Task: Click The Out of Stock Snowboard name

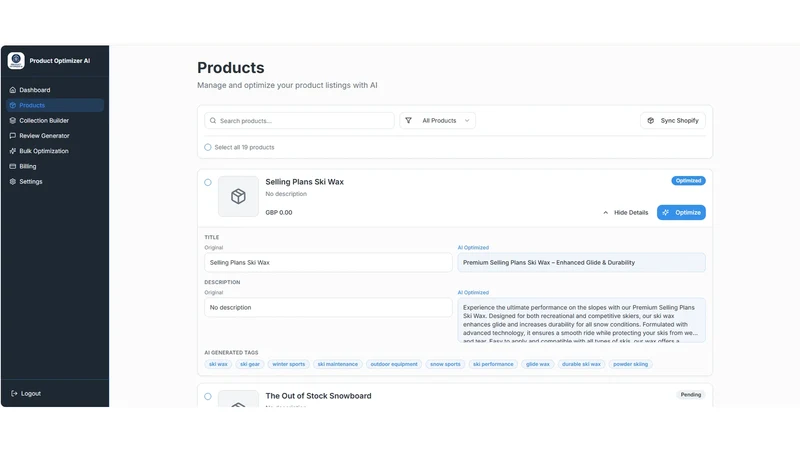Action: point(318,396)
